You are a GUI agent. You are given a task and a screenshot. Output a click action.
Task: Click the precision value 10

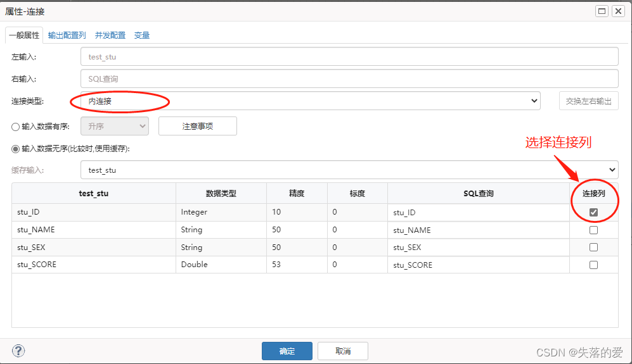297,212
